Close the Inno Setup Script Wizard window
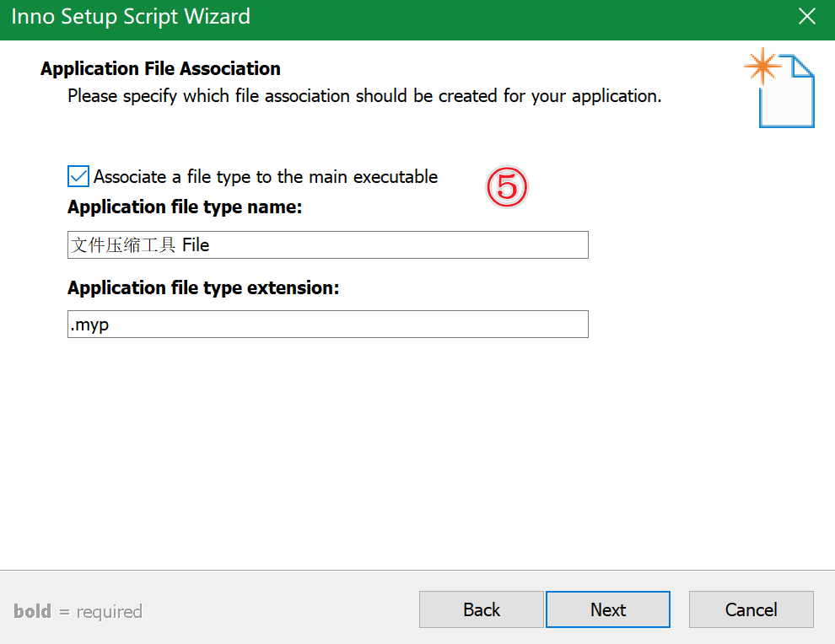 click(807, 17)
